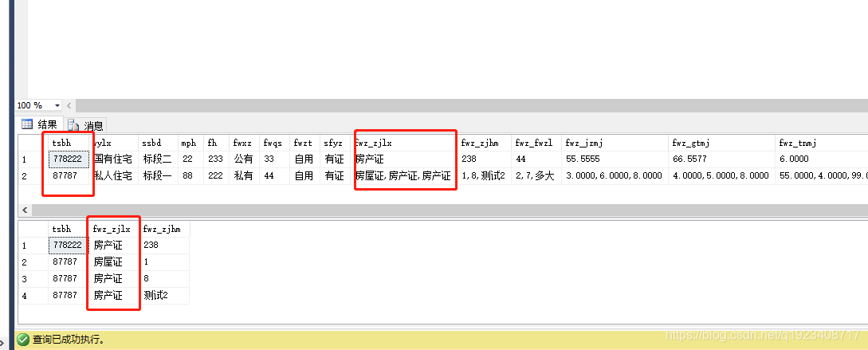
Task: Select row header 4 in lower grid
Action: coord(33,296)
